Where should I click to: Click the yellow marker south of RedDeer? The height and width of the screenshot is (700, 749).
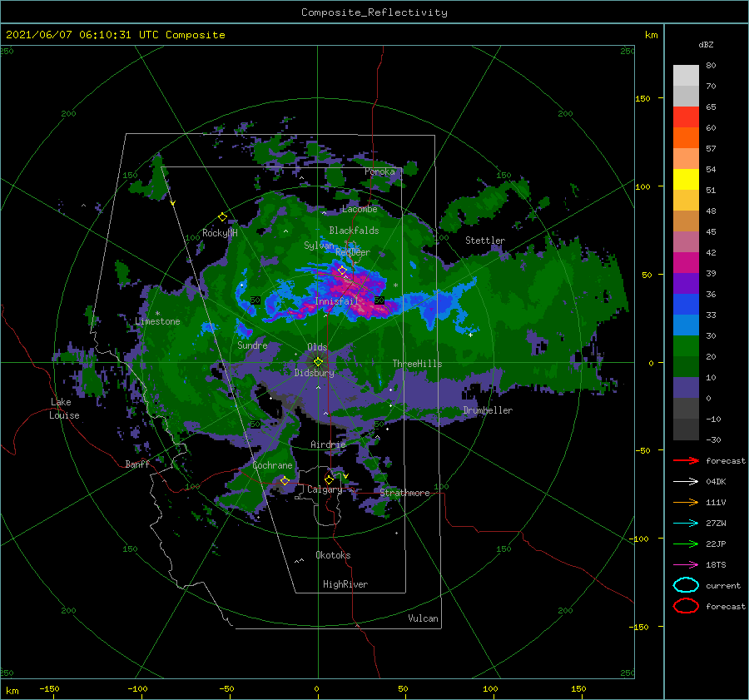[x=342, y=271]
